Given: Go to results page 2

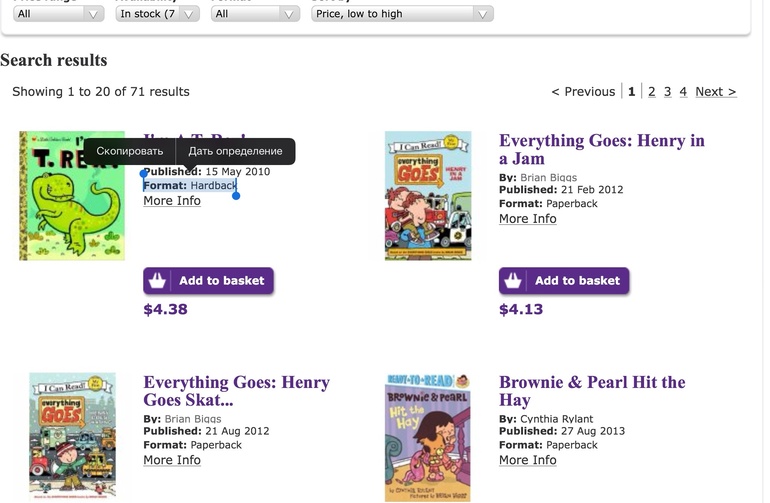Looking at the screenshot, I should [652, 91].
